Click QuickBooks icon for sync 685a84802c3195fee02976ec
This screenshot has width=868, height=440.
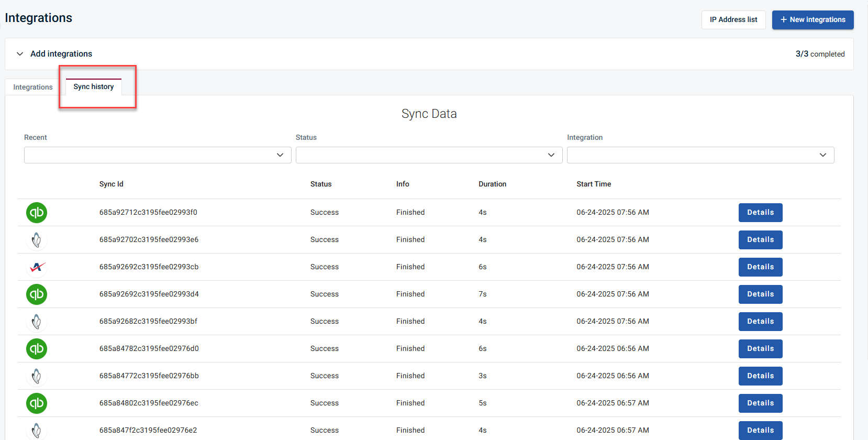pyautogui.click(x=37, y=403)
